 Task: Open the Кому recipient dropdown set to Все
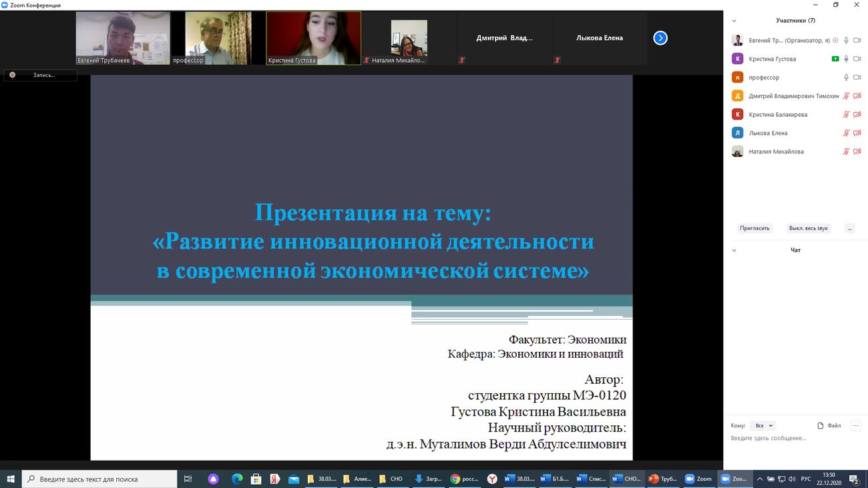tap(764, 425)
